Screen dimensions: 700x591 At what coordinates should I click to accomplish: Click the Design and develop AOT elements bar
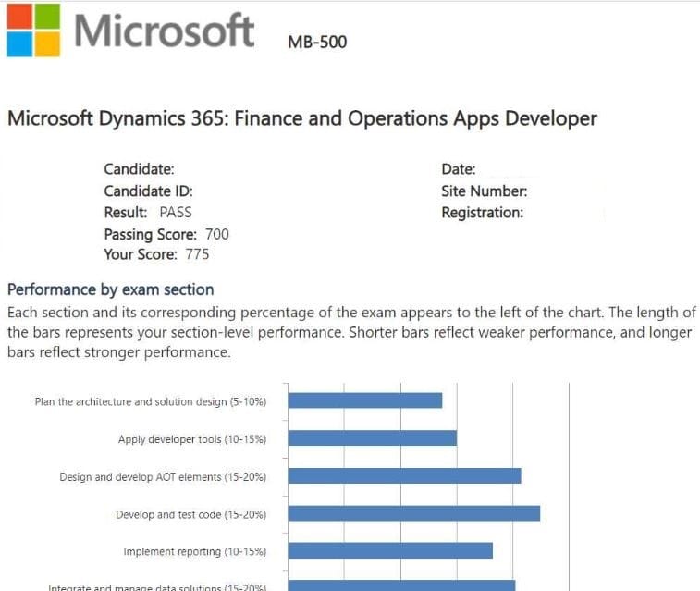[x=404, y=475]
